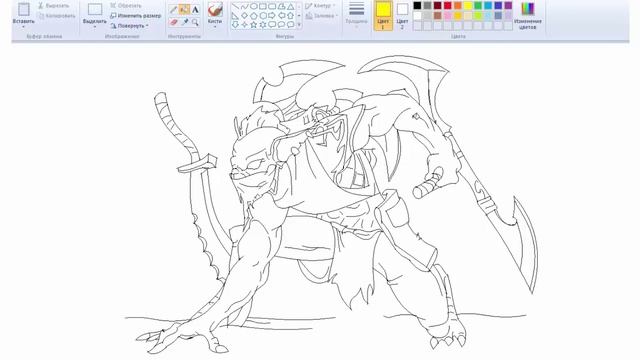Screen dimensions: 640x360
Task: Select the Fill with color bucket tool
Action: coord(184,9)
